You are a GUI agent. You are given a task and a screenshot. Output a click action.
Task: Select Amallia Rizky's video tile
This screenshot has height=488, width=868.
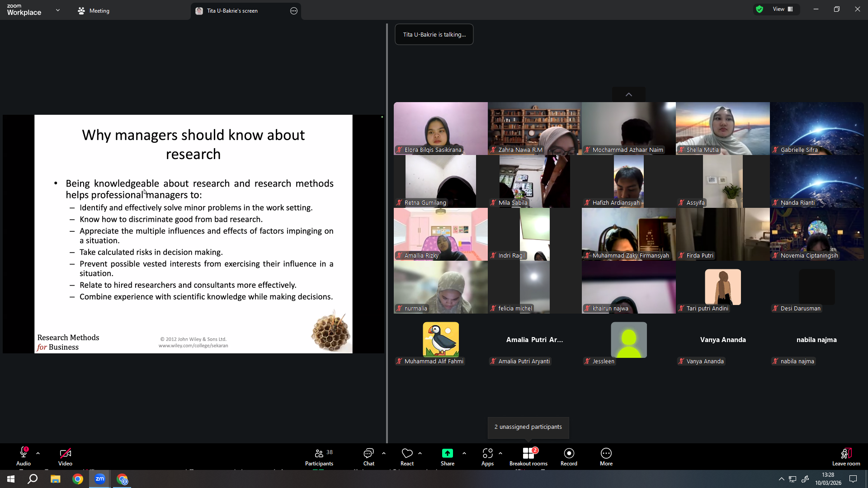[441, 234]
